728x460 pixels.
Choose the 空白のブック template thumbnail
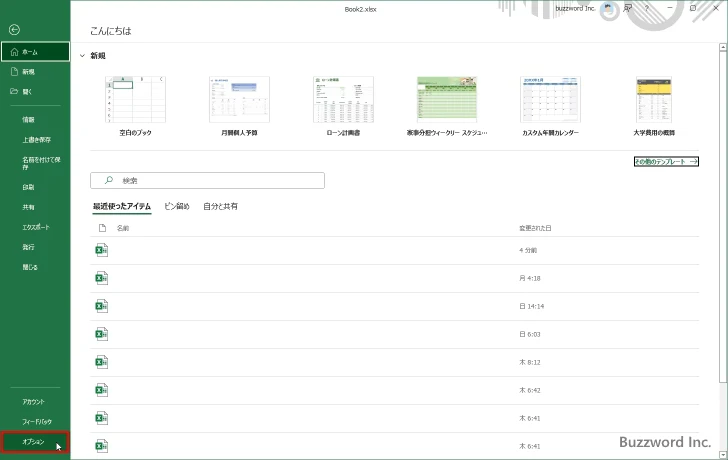(134, 98)
